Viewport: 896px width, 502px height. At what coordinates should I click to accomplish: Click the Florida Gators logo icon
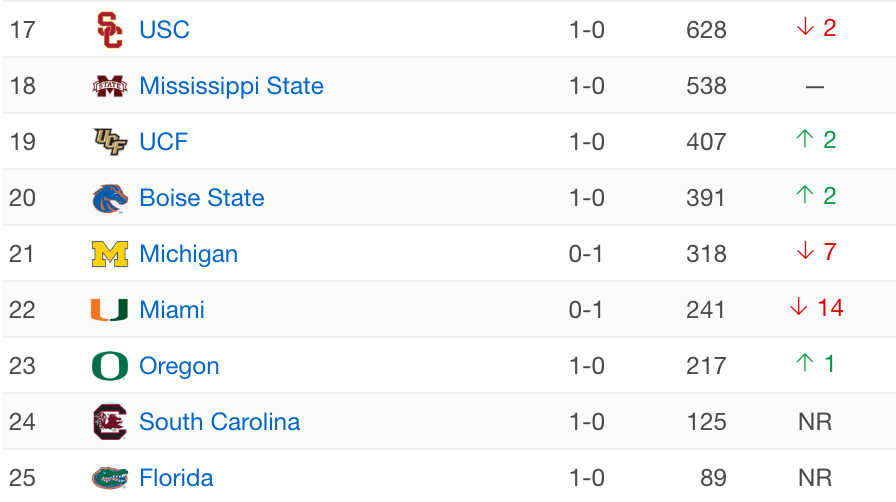click(x=110, y=478)
